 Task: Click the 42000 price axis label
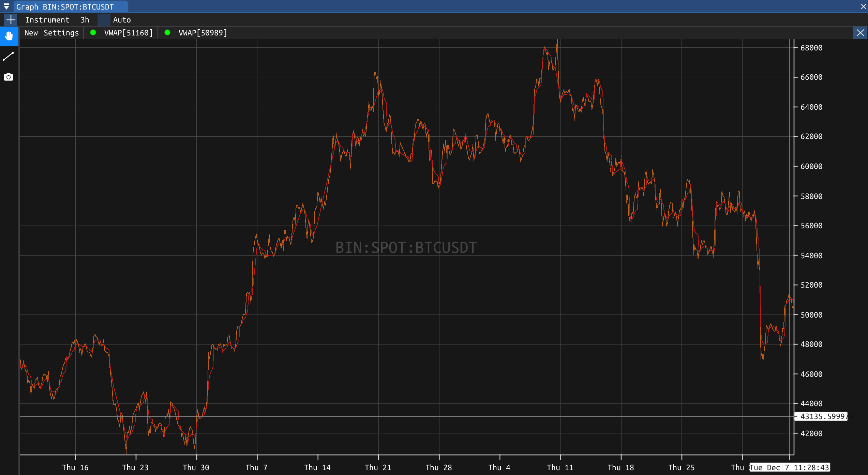click(x=811, y=433)
